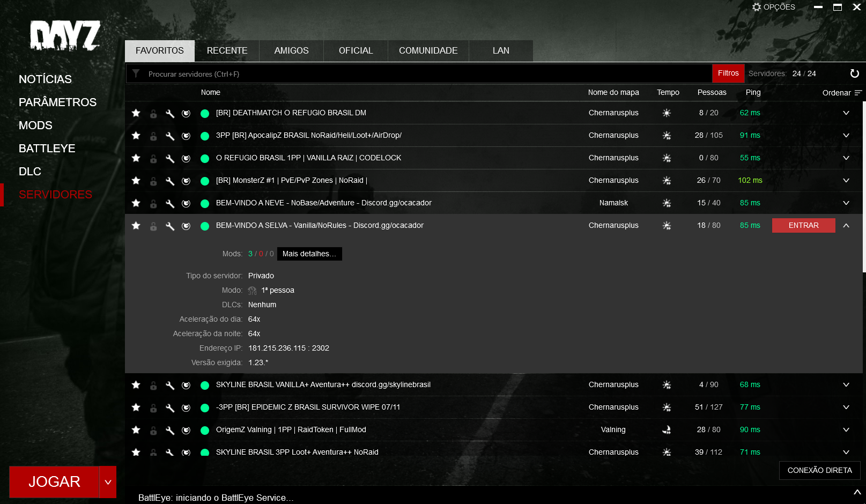Expand the BattlEye status log panel
The width and height of the screenshot is (866, 504).
[x=857, y=492]
